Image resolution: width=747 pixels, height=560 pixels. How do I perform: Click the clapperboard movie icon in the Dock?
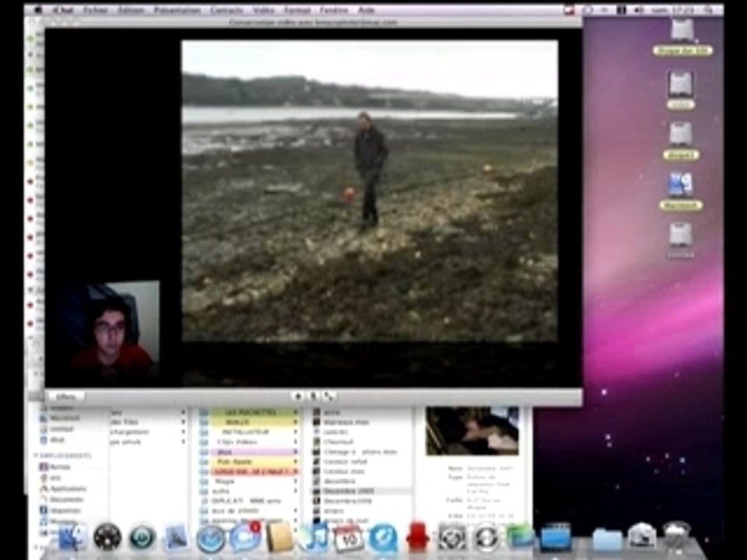point(555,538)
